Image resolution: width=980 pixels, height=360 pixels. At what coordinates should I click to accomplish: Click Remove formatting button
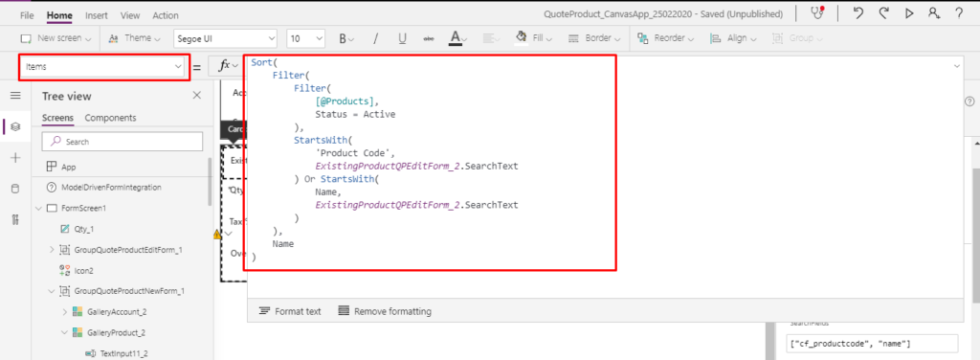(385, 311)
